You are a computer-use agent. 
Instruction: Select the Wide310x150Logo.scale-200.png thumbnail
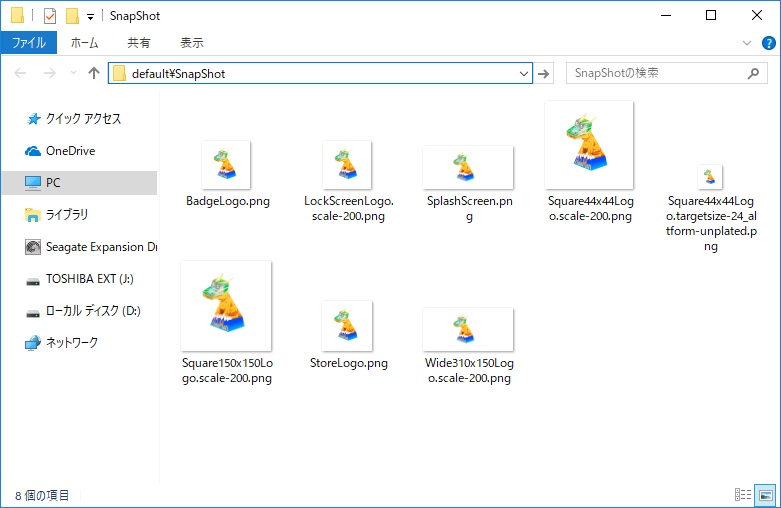468,329
